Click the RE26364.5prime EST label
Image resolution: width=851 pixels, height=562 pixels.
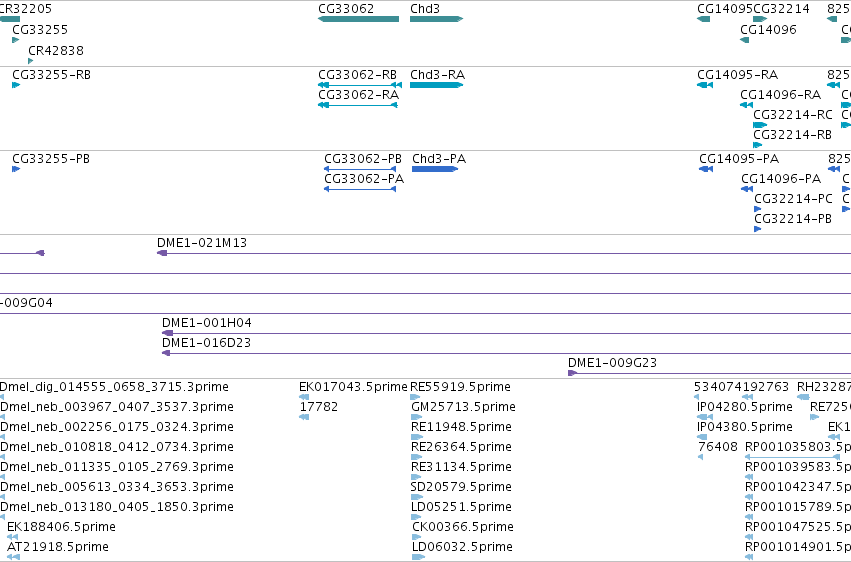coord(461,447)
